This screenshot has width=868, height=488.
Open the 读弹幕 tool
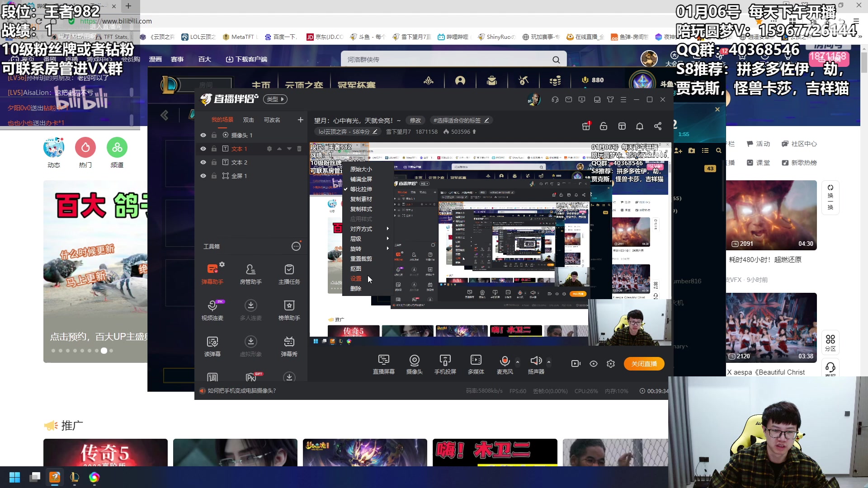(x=212, y=346)
